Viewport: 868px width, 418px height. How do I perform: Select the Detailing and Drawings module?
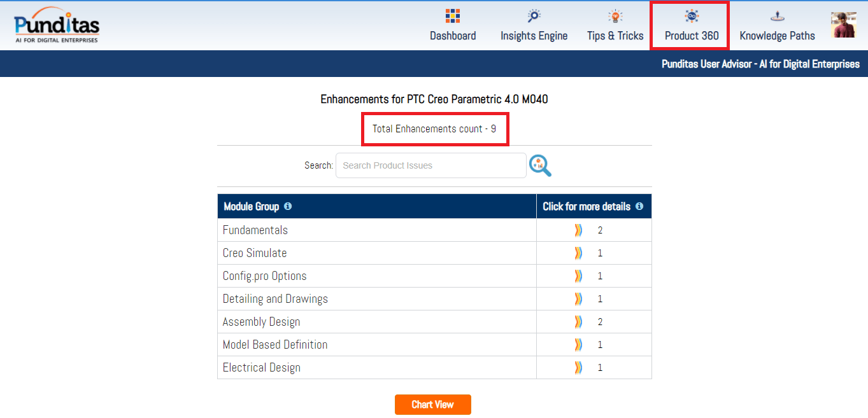275,299
